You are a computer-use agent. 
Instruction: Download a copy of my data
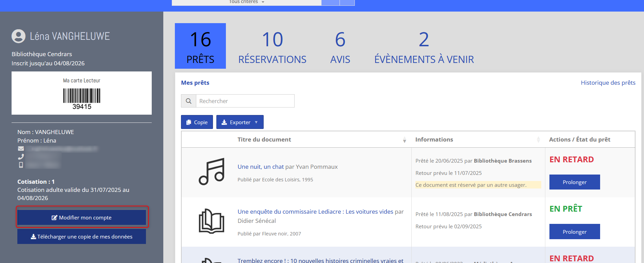click(x=82, y=236)
